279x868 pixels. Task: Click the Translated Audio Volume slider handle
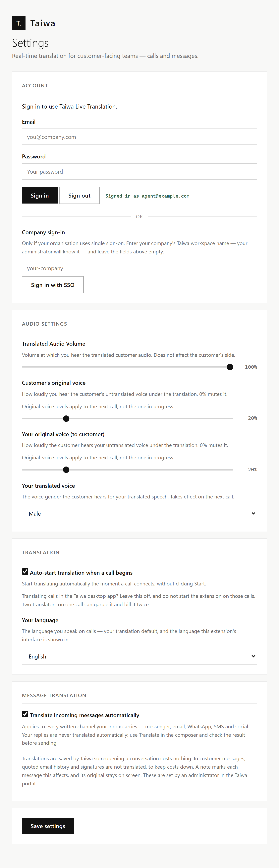point(230,367)
